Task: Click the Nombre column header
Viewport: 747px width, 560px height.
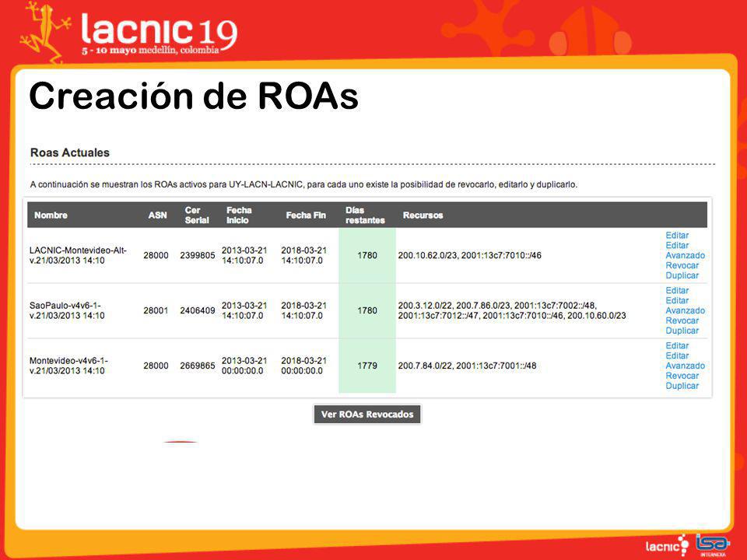Action: [51, 215]
